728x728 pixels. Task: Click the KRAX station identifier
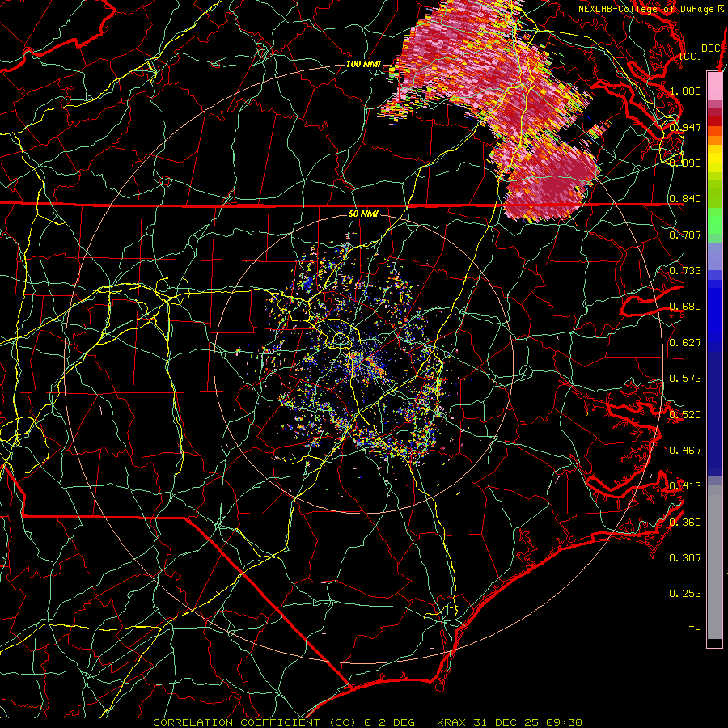[x=452, y=722]
